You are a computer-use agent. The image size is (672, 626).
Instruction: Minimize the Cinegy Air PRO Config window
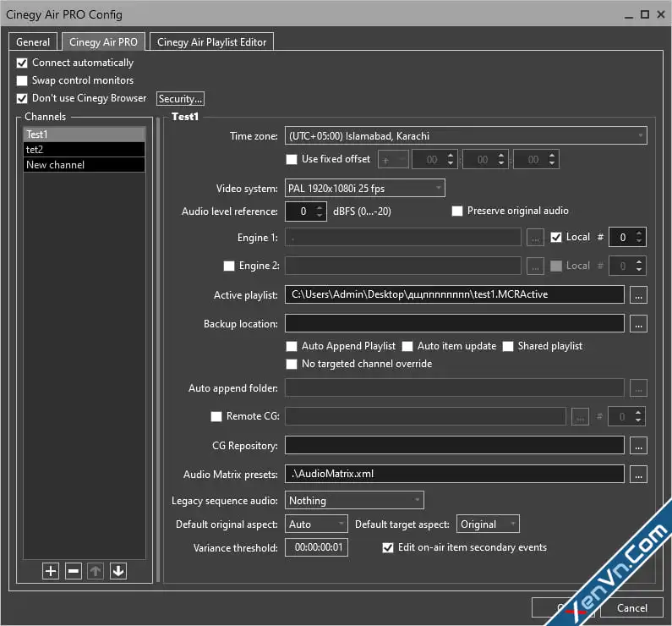(628, 15)
